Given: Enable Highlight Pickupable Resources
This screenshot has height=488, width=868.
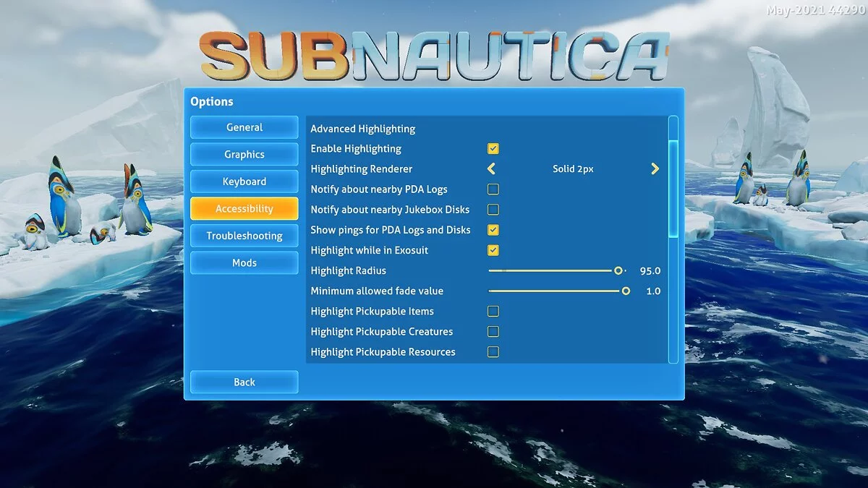Looking at the screenshot, I should pos(493,351).
